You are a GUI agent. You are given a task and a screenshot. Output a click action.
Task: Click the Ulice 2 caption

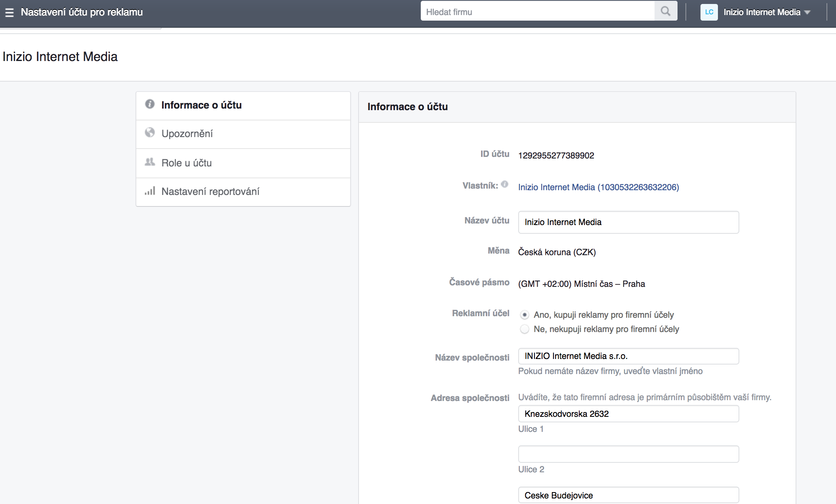tap(531, 470)
